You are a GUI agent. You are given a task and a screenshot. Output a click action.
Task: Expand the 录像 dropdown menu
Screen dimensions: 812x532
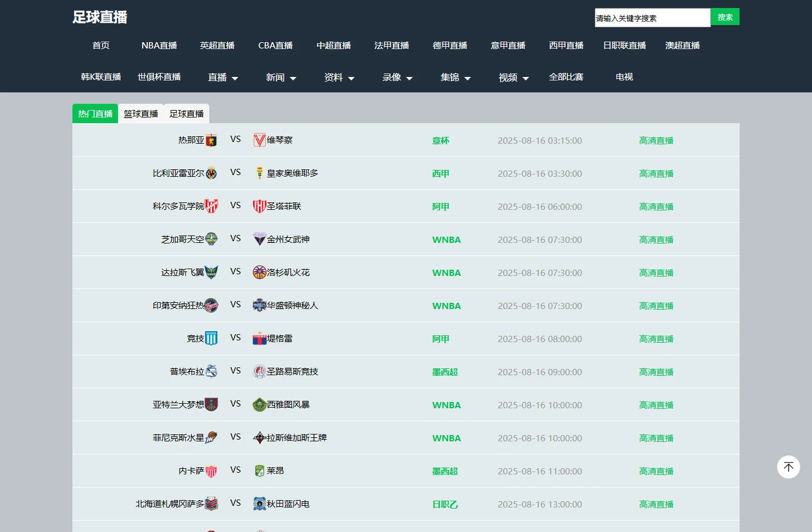[397, 77]
